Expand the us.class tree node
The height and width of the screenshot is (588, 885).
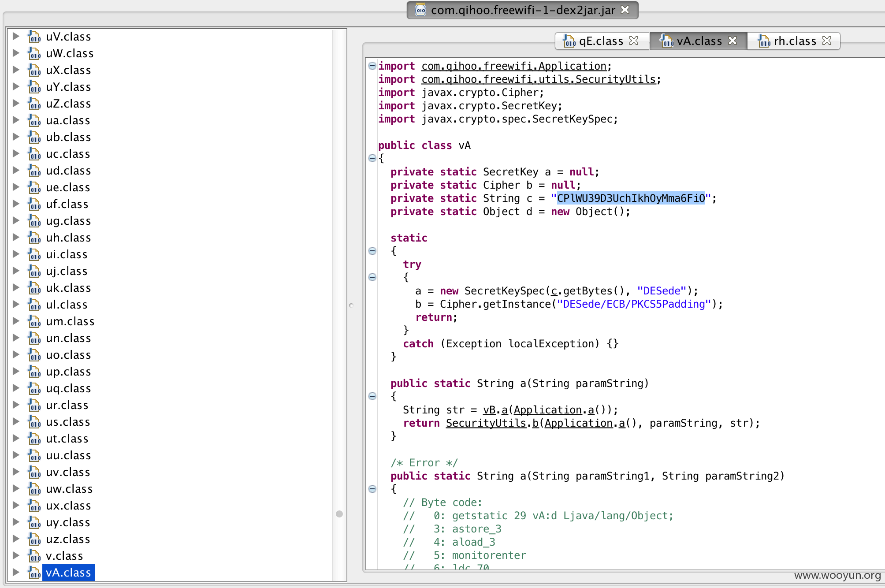click(x=16, y=421)
